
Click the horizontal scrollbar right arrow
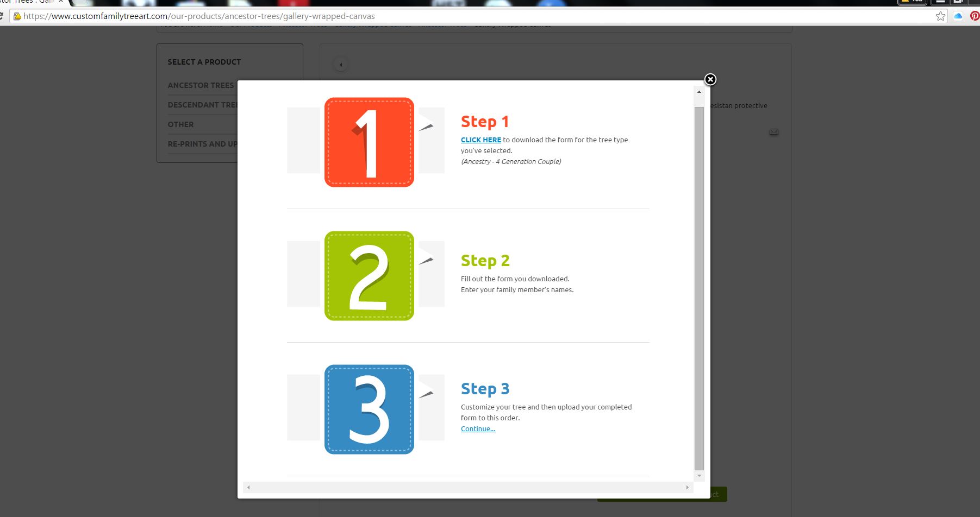point(687,487)
